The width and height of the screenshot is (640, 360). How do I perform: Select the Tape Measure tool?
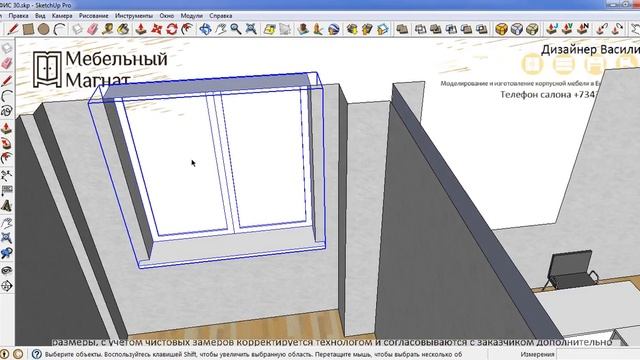pos(108,29)
